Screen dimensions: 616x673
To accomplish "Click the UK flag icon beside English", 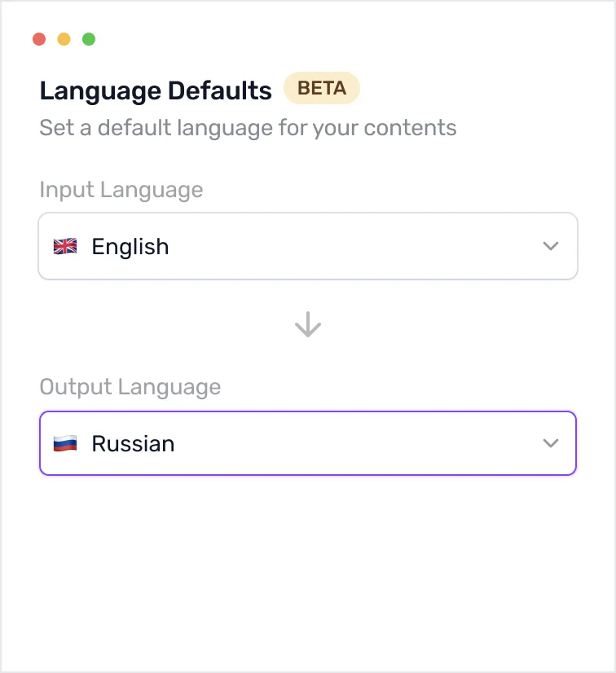I will [64, 246].
